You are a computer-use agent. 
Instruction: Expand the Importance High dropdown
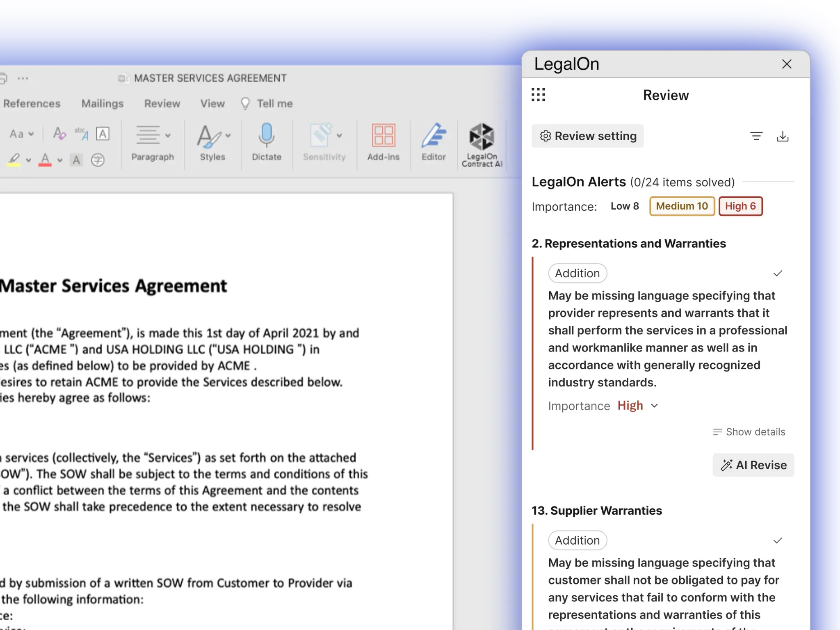pos(655,406)
